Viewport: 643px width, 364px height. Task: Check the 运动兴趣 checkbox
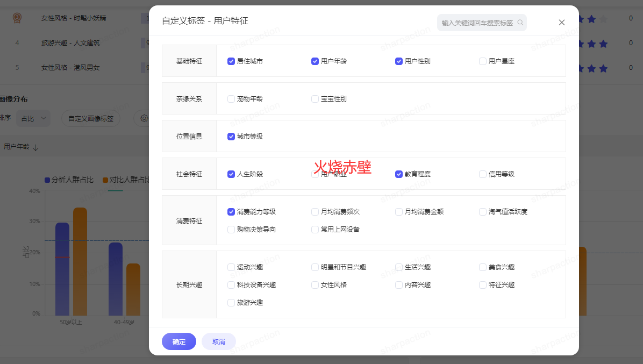(x=231, y=267)
